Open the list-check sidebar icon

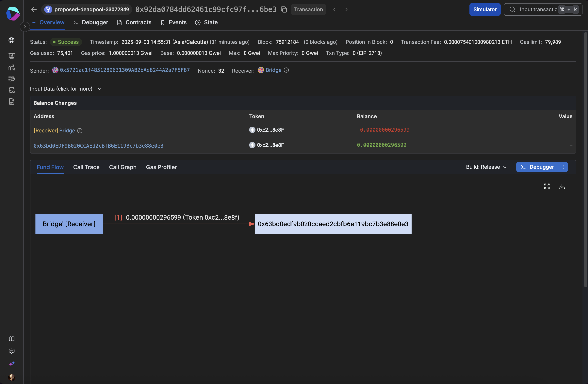pos(12,79)
